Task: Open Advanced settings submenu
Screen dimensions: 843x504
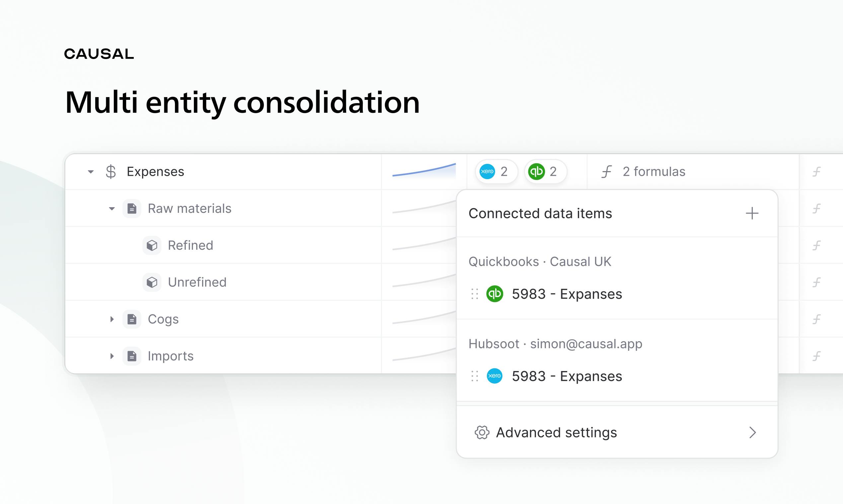Action: point(617,432)
